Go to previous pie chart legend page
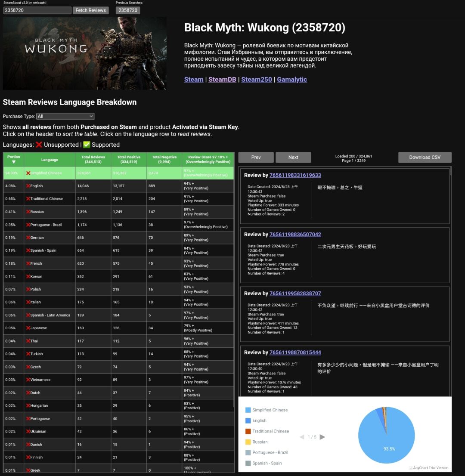Image resolution: width=465 pixels, height=476 pixels. click(301, 437)
